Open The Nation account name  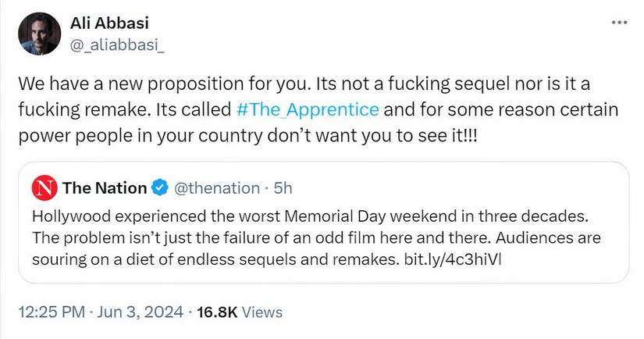(x=104, y=187)
